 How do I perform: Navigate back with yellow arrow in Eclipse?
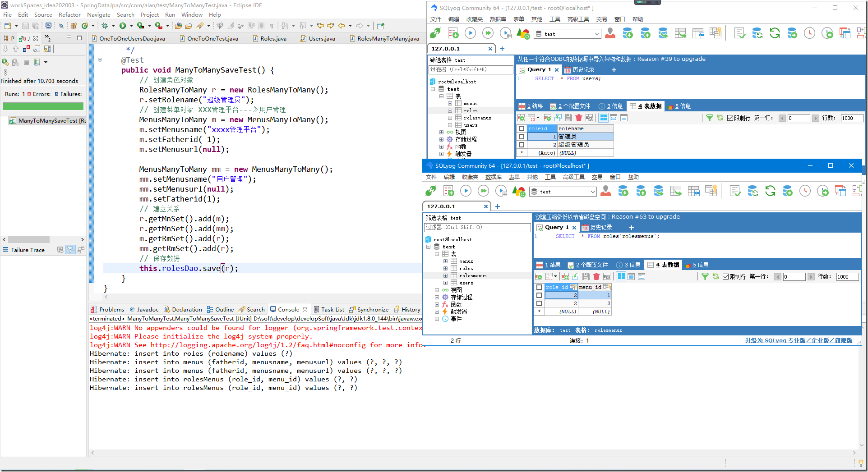click(342, 26)
